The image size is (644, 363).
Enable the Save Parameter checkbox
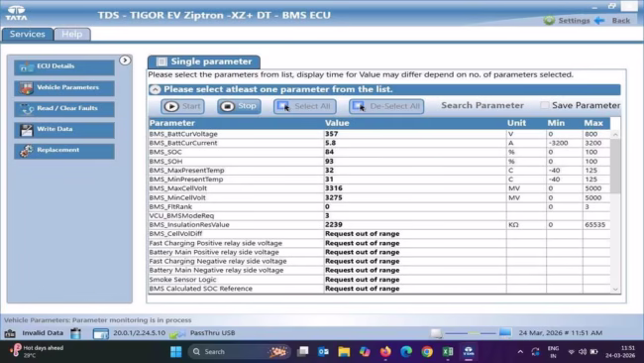pyautogui.click(x=544, y=105)
